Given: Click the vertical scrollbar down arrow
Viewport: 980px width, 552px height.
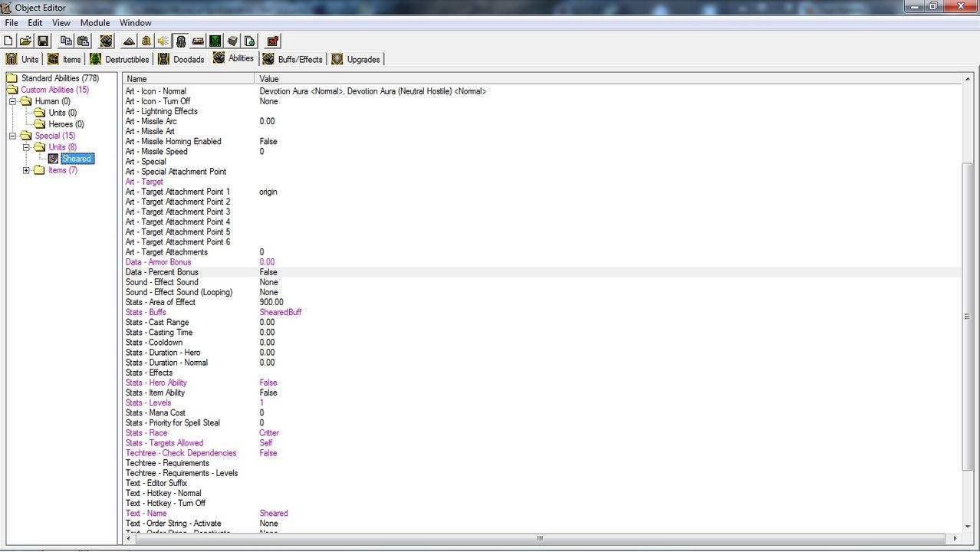Looking at the screenshot, I should (968, 527).
